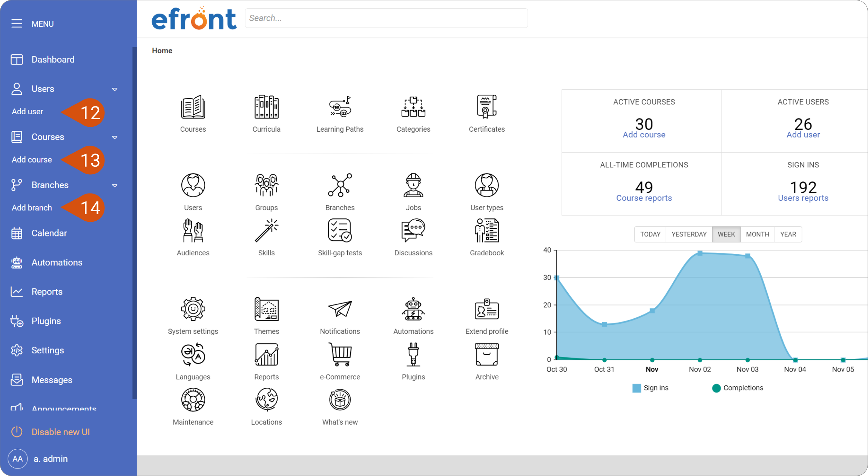Click the Disable new UI option
This screenshot has width=868, height=476.
pos(60,431)
